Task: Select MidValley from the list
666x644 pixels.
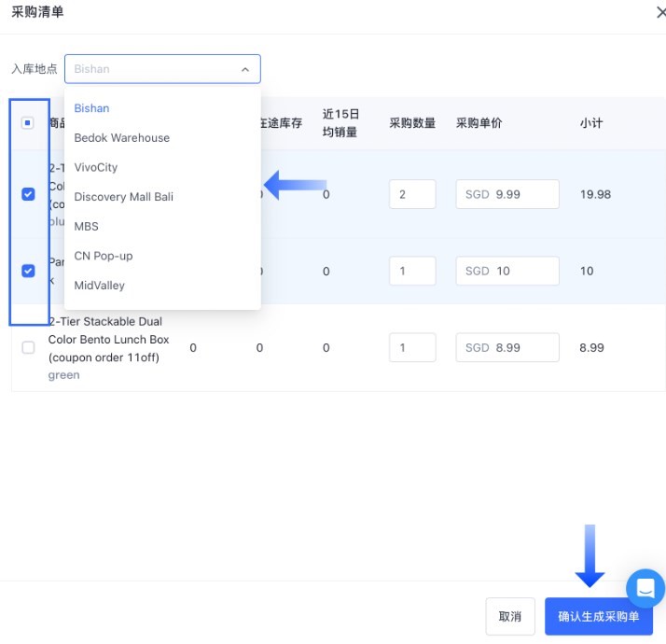Action: click(x=99, y=286)
